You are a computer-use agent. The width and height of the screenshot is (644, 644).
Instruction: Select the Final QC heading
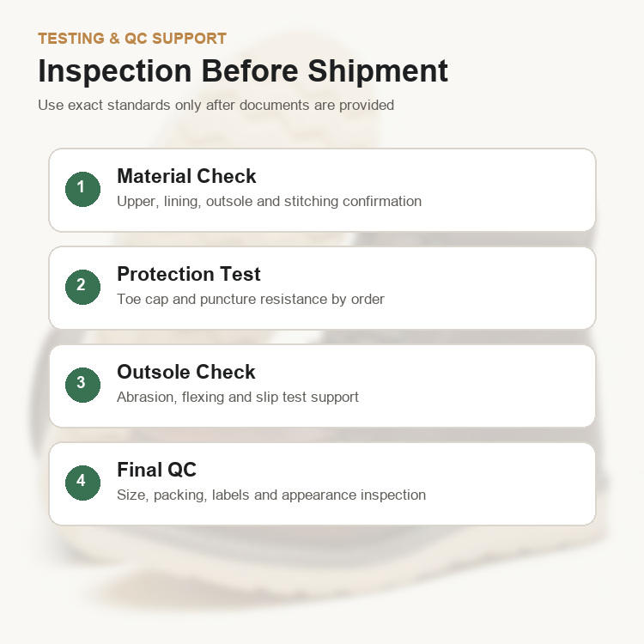tap(157, 470)
